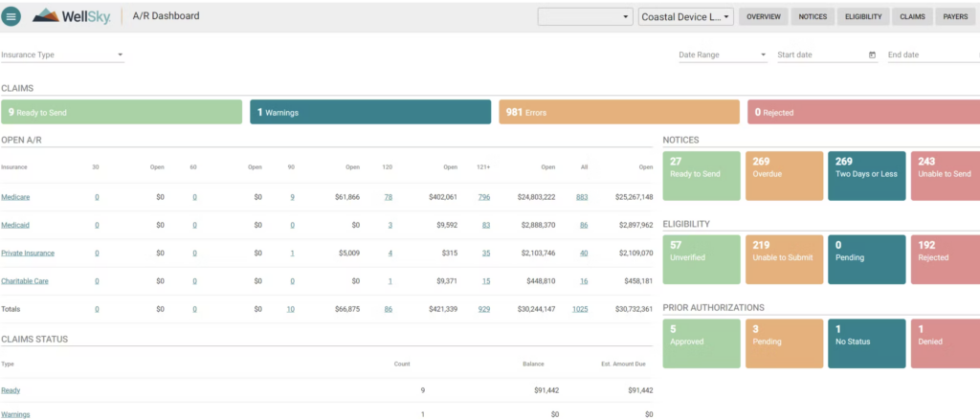The image size is (980, 419).
Task: Click Private Insurance 120-day count 4
Action: [390, 254]
